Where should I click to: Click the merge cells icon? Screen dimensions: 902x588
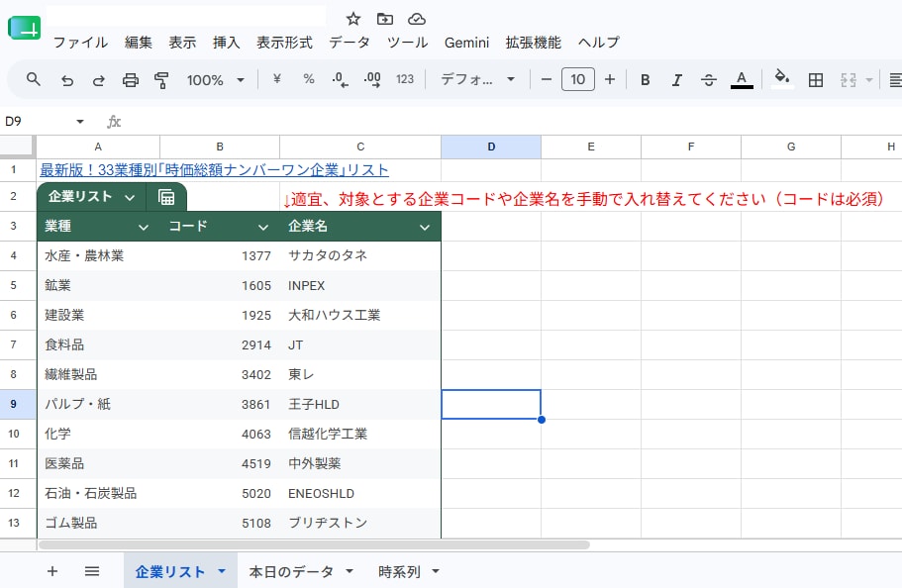tap(849, 80)
